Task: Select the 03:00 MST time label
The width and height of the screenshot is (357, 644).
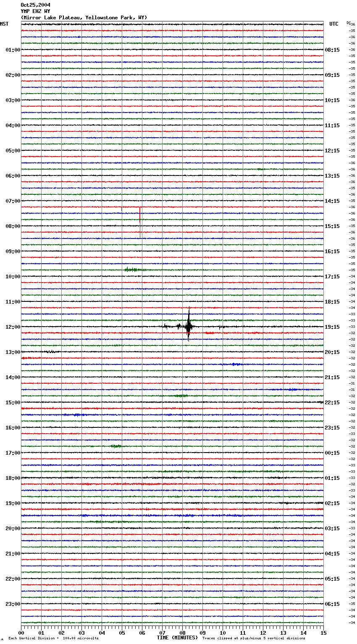Action: coord(13,100)
